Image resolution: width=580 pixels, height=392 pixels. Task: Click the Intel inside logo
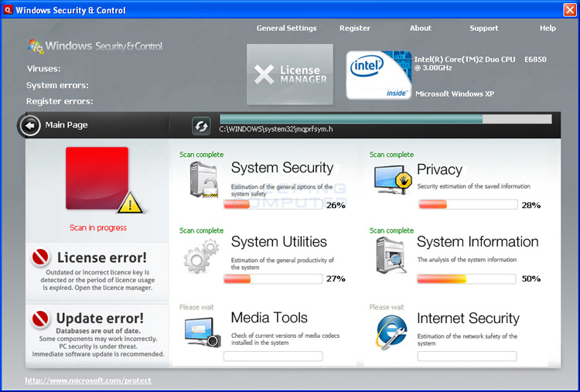(379, 75)
